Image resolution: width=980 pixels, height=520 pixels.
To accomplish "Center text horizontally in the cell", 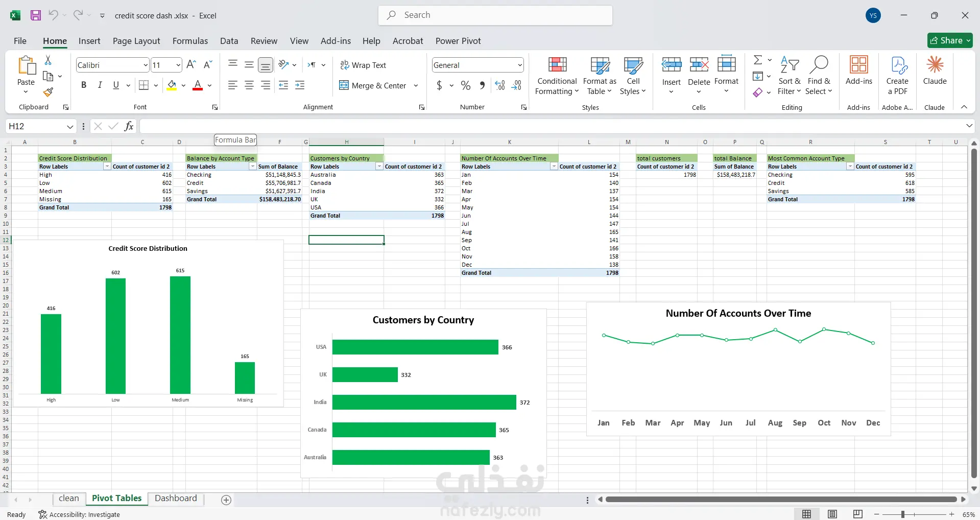I will pyautogui.click(x=249, y=85).
